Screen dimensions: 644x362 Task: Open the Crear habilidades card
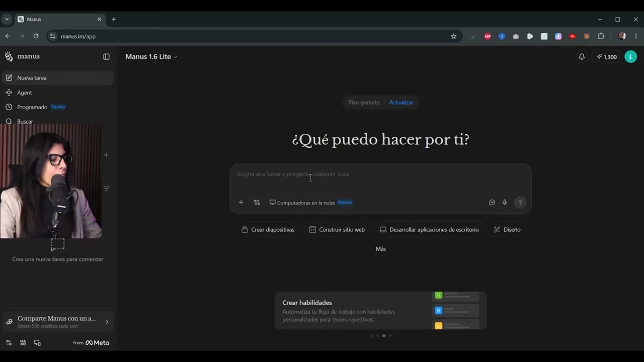(381, 311)
